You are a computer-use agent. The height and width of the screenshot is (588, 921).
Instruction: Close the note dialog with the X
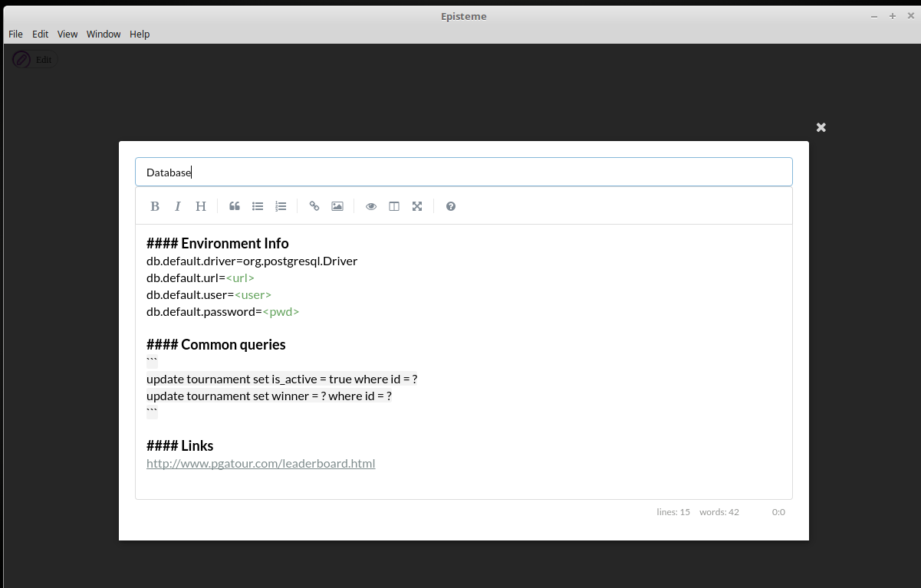[821, 127]
